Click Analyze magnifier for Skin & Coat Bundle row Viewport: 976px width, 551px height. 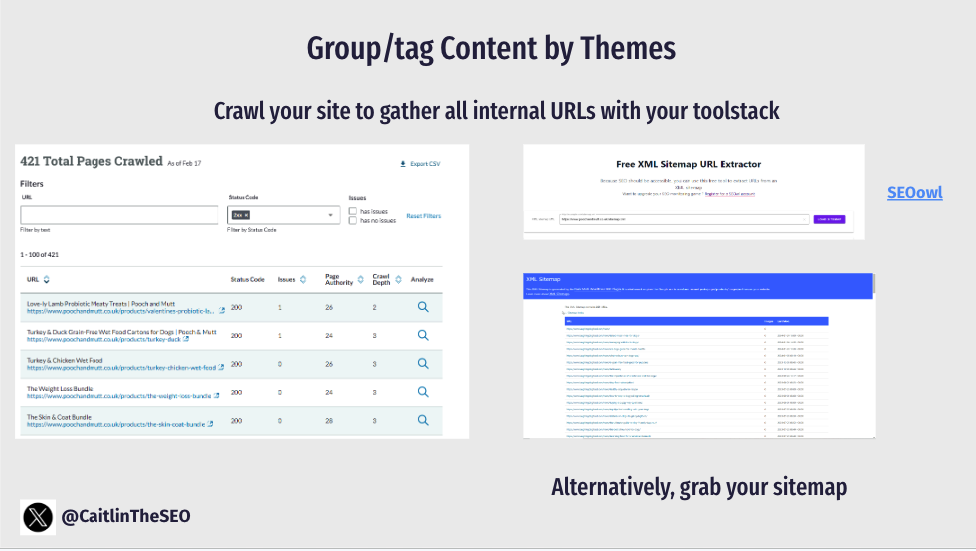click(x=423, y=420)
